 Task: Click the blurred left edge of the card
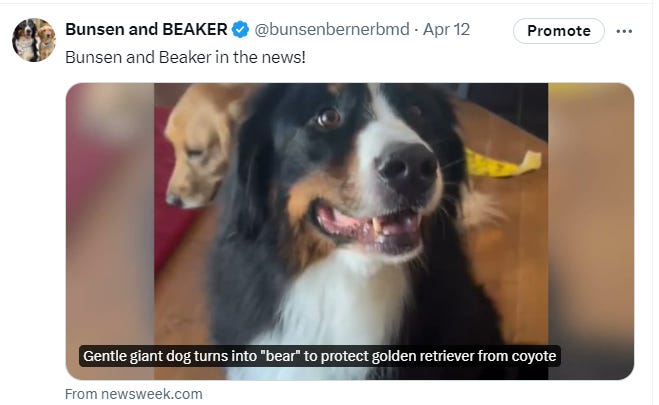[x=110, y=231]
